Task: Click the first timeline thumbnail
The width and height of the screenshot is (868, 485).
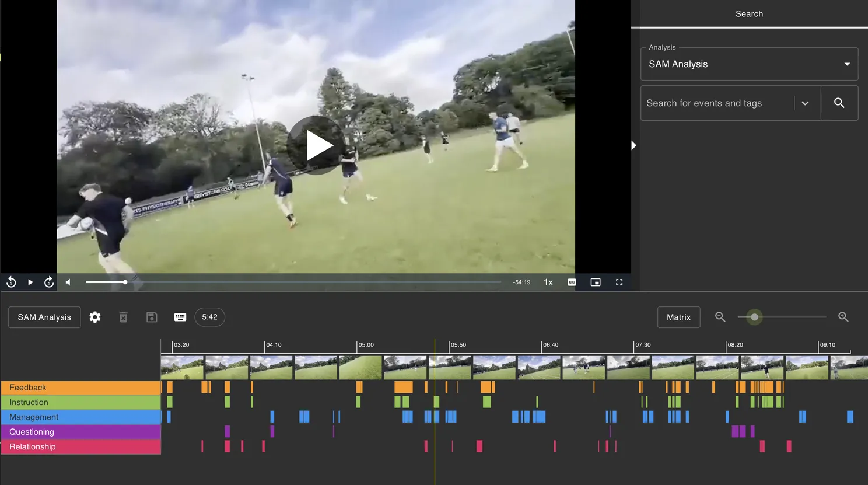Action: 182,368
